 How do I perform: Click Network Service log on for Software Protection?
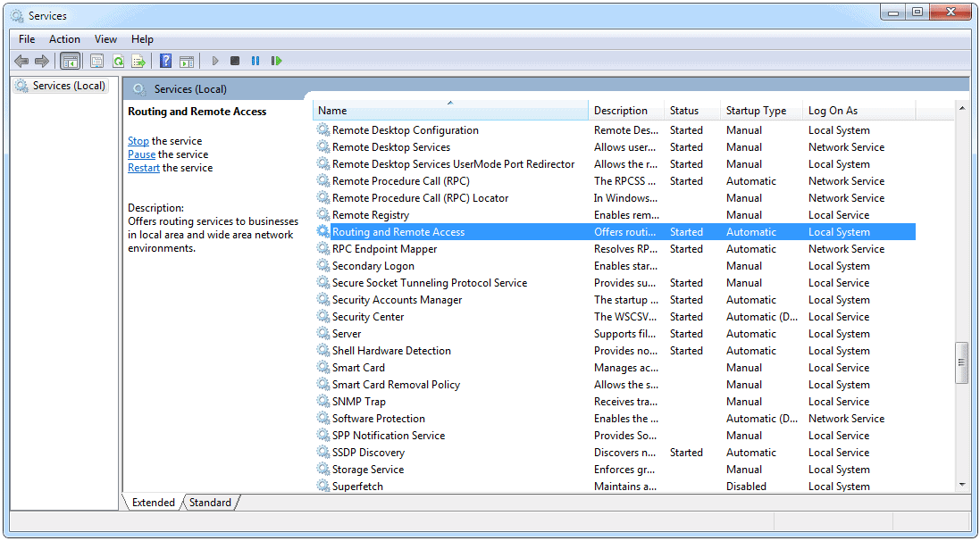(846, 419)
